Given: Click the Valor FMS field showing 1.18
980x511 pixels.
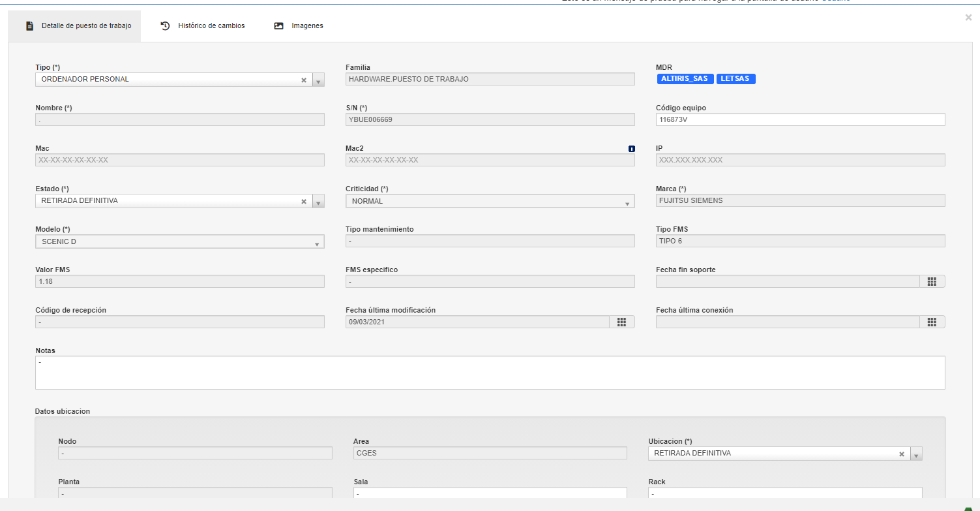Looking at the screenshot, I should coord(179,281).
